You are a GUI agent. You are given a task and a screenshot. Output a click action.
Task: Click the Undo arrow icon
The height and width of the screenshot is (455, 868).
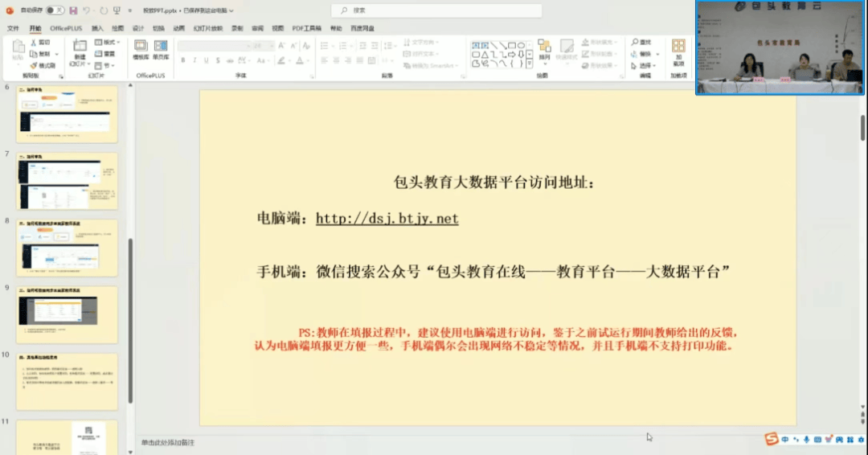pyautogui.click(x=86, y=10)
